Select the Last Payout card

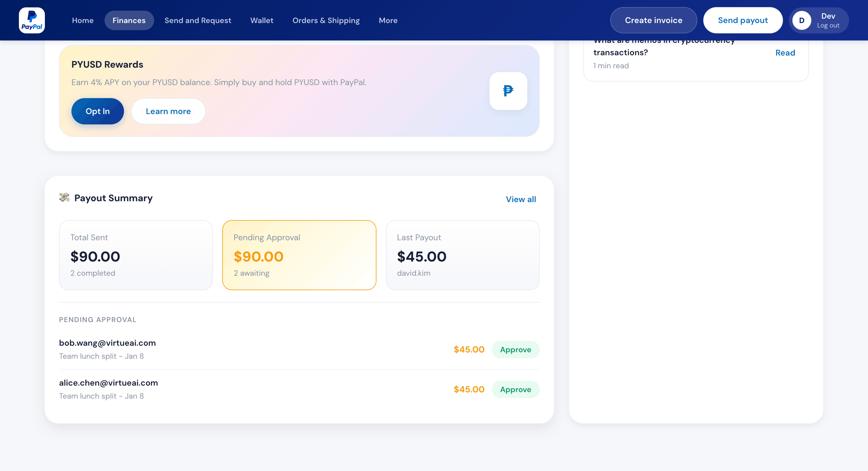tap(463, 255)
